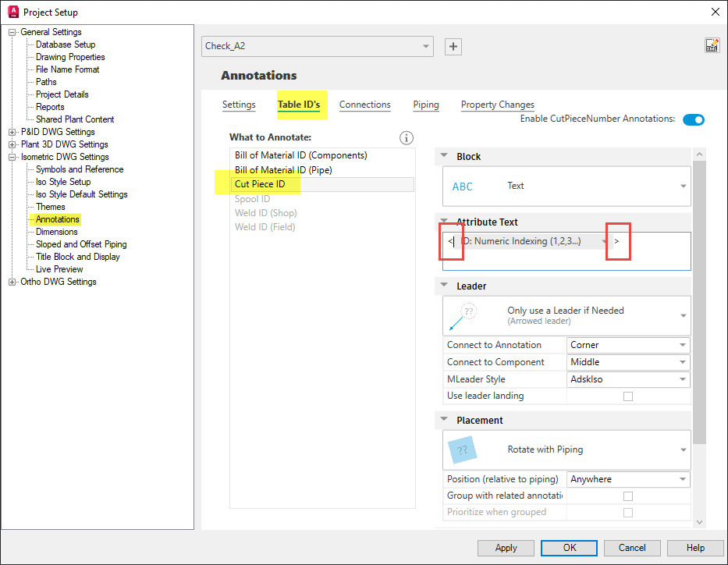
Task: Open the Property Changes tab
Action: (x=497, y=105)
